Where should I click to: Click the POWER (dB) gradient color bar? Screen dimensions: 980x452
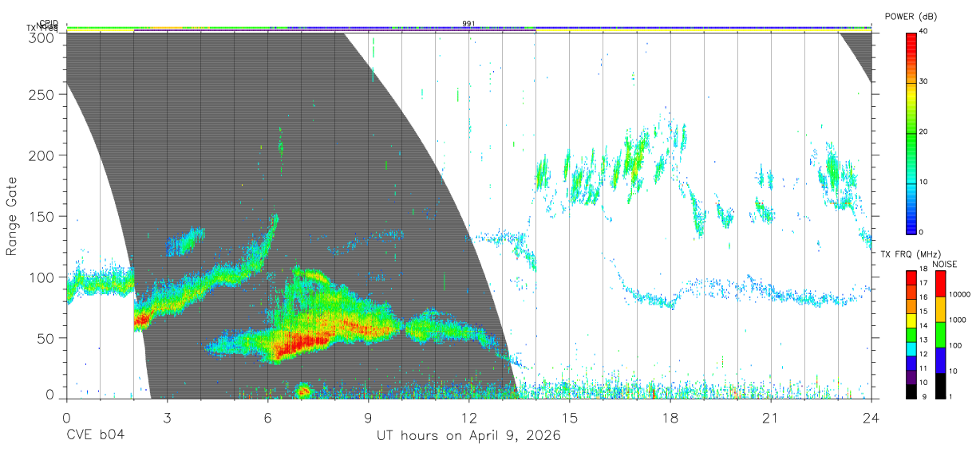coord(911,132)
